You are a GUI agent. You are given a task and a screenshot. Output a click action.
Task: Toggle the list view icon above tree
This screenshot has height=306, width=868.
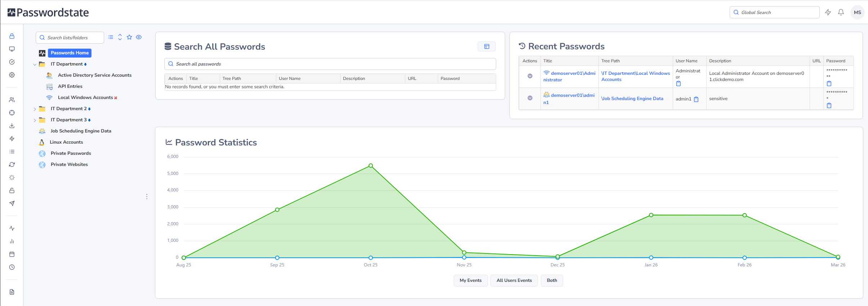coord(111,37)
